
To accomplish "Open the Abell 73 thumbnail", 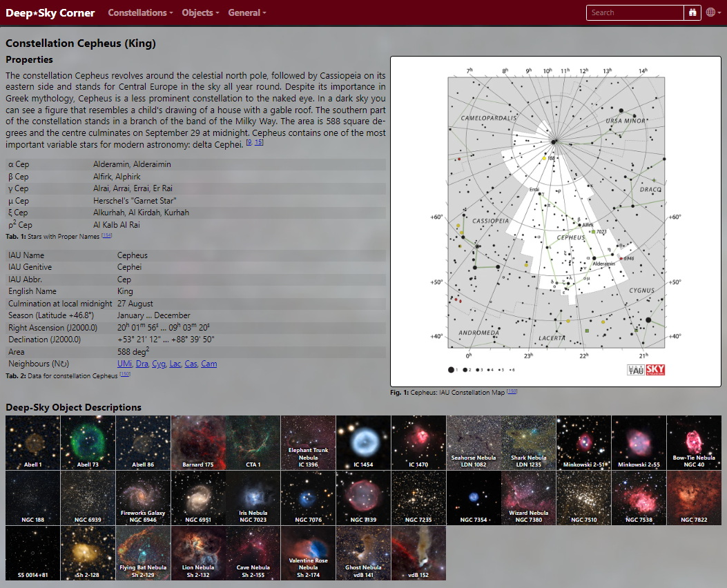I will click(x=88, y=442).
